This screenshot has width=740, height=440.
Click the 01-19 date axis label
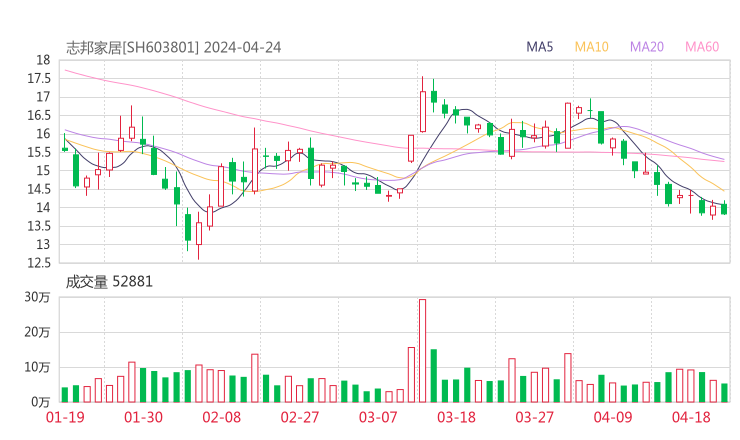65,417
